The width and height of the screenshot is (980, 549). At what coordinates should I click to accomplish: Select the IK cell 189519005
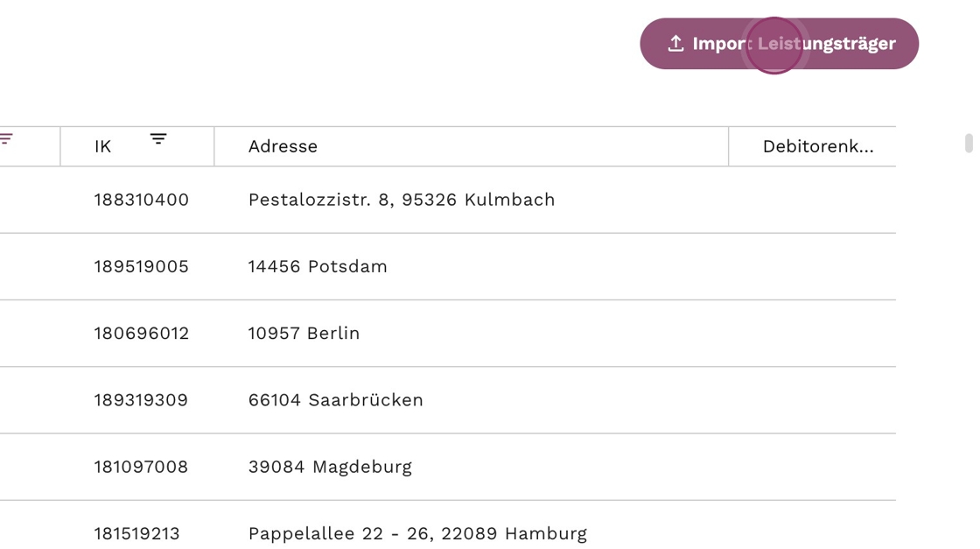point(142,266)
